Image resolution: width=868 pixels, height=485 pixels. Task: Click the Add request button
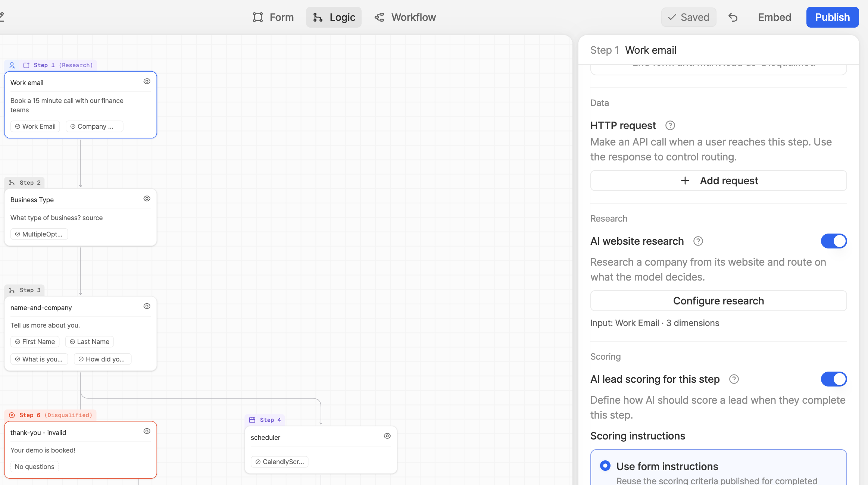tap(718, 181)
